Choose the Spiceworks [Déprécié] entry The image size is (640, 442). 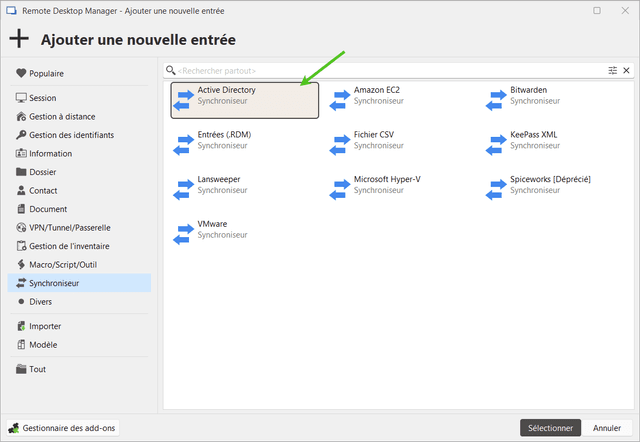549,184
